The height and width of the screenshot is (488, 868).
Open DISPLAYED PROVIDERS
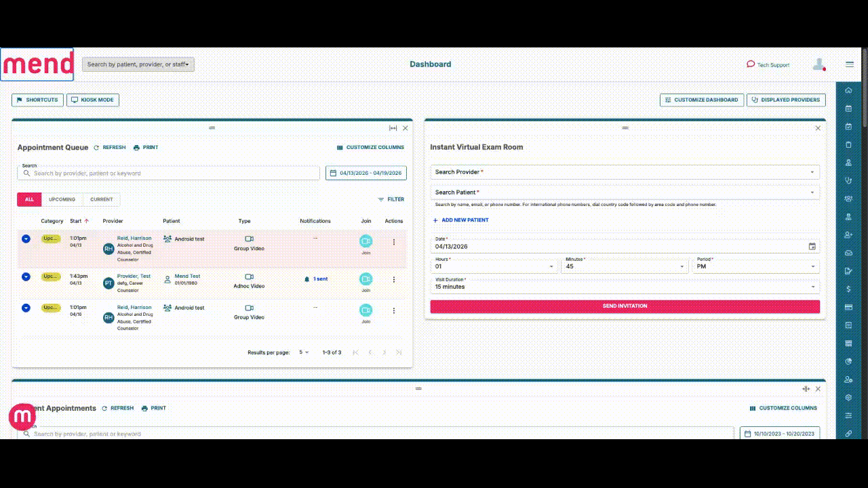(x=786, y=100)
